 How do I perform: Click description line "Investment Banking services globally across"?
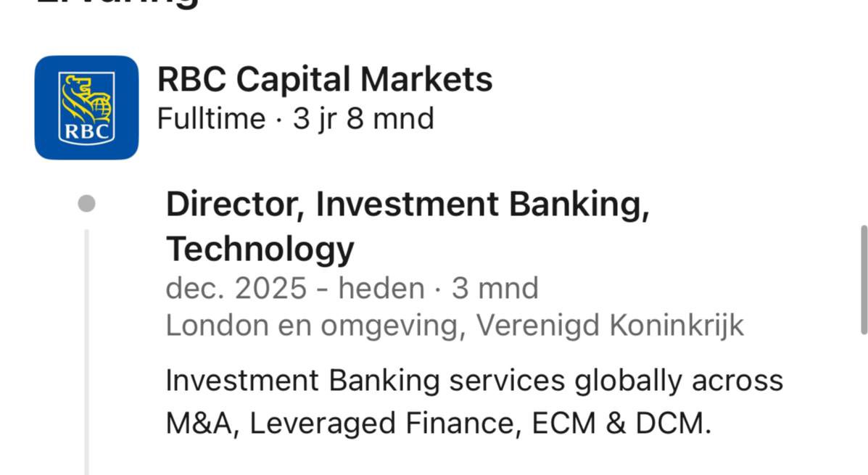pos(474,381)
